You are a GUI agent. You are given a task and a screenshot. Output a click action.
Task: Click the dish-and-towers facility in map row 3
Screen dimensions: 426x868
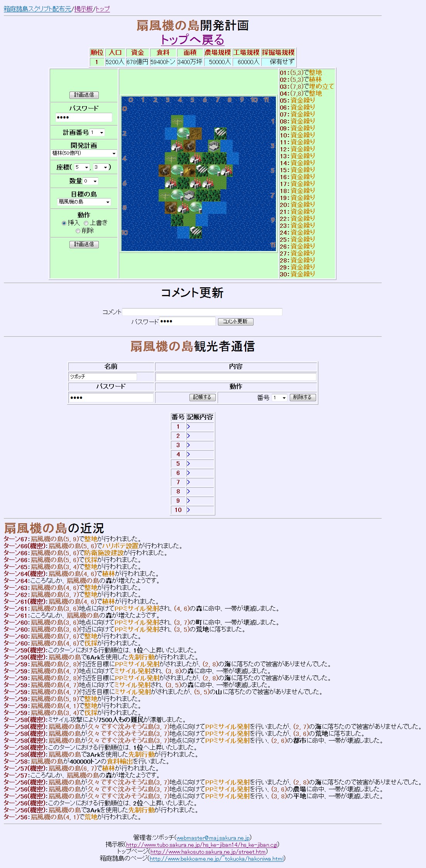177,146
